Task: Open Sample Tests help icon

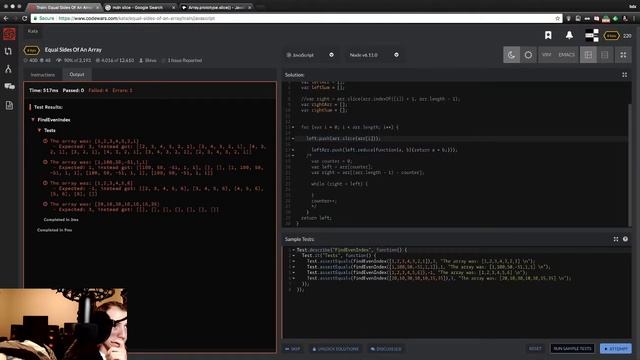Action: [x=625, y=239]
